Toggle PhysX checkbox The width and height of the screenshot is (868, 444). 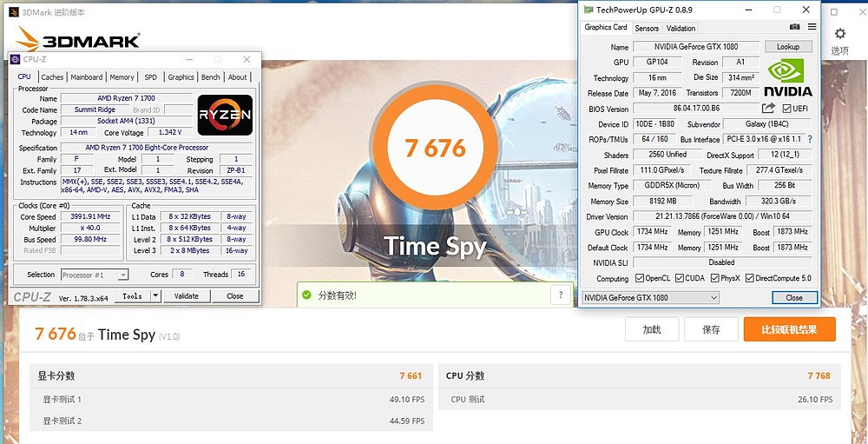click(x=714, y=278)
